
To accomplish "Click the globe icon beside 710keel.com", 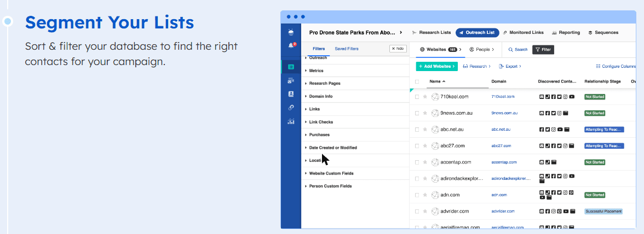I will (x=435, y=97).
